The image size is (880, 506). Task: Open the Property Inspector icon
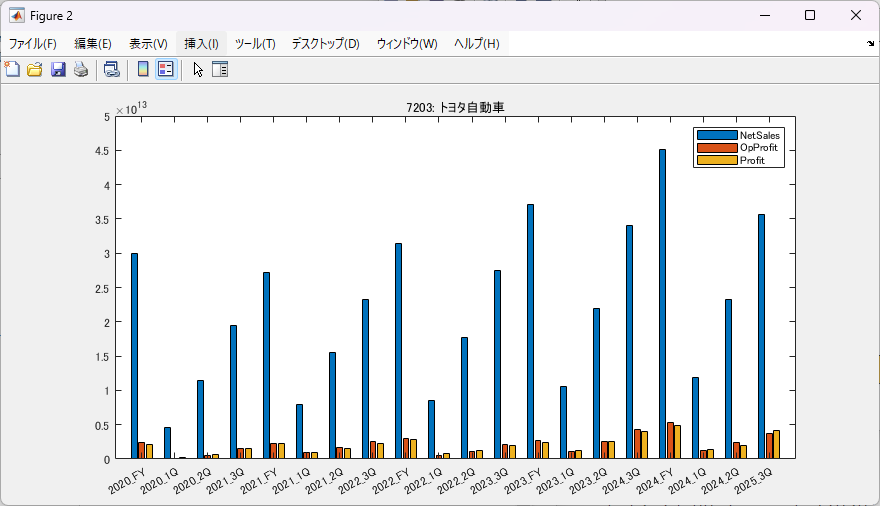pos(220,70)
